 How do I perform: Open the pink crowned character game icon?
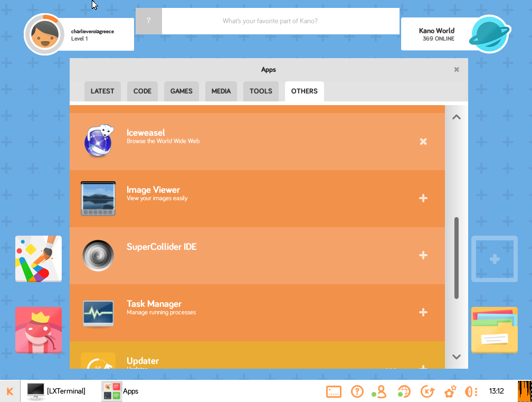[x=39, y=330]
